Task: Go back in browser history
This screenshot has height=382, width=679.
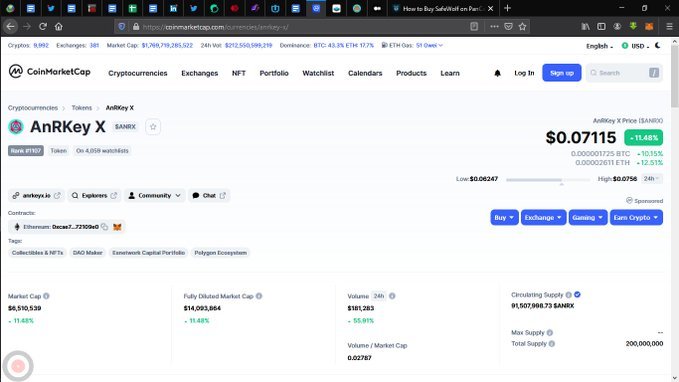Action: coord(10,26)
